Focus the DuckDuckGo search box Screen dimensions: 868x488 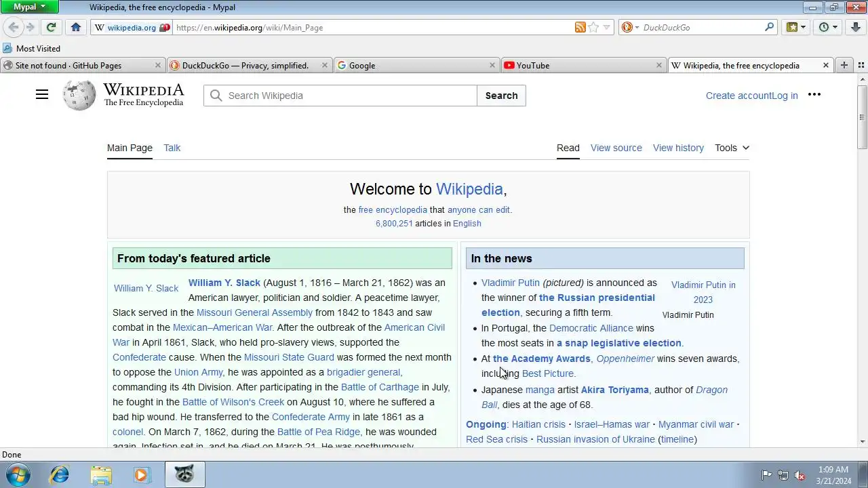click(x=701, y=28)
